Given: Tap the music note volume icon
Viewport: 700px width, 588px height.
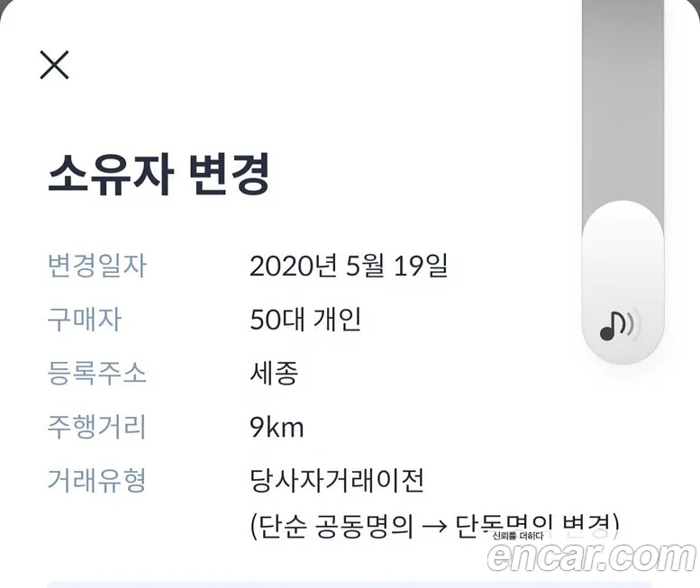Looking at the screenshot, I should (618, 325).
